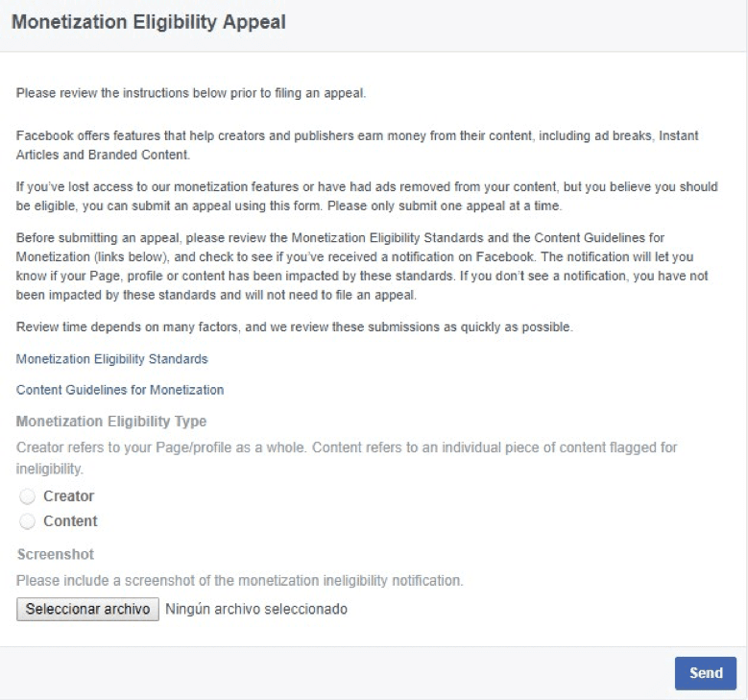The image size is (748, 700).
Task: Open the Monetization Eligibility Standards link
Action: [x=111, y=359]
